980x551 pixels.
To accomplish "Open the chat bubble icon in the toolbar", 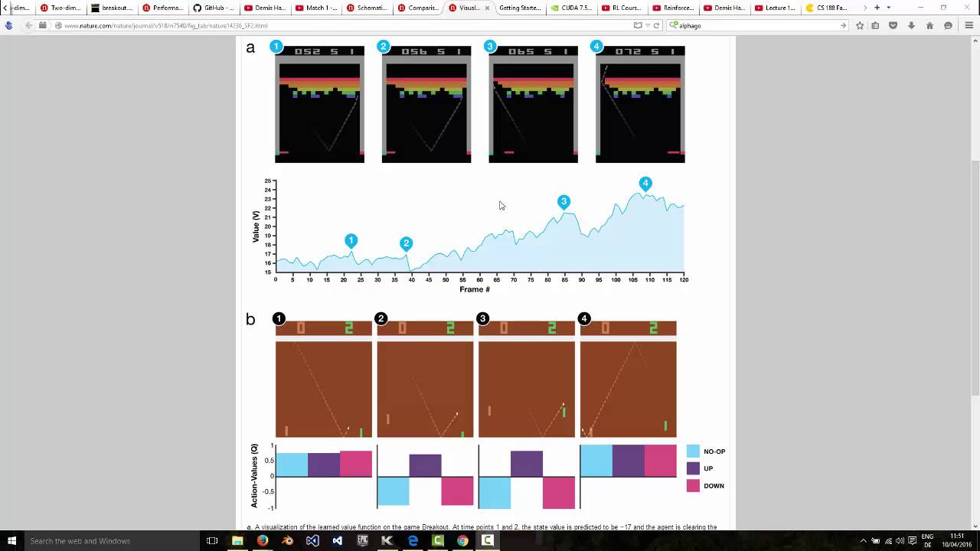I will click(x=948, y=25).
